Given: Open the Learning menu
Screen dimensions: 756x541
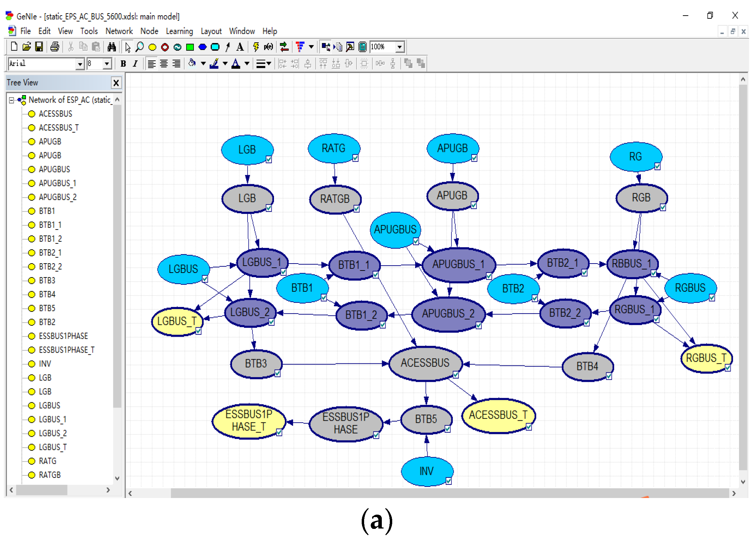Looking at the screenshot, I should pyautogui.click(x=179, y=31).
